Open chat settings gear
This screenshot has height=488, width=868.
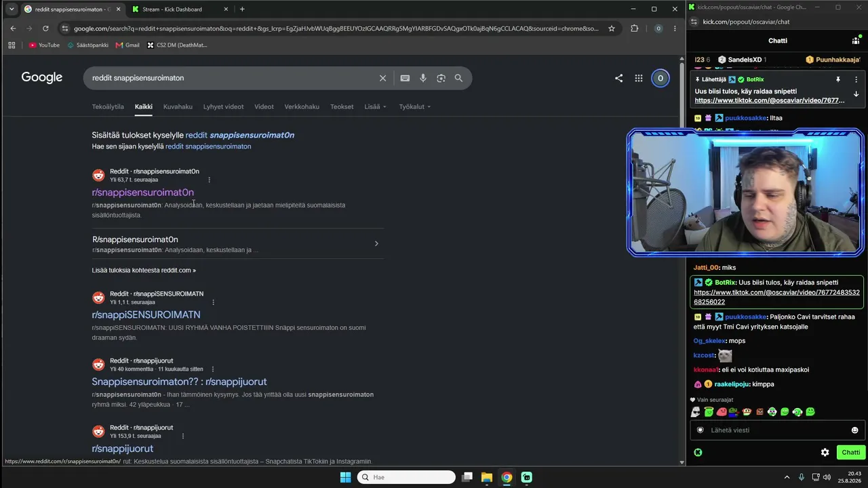pos(825,452)
